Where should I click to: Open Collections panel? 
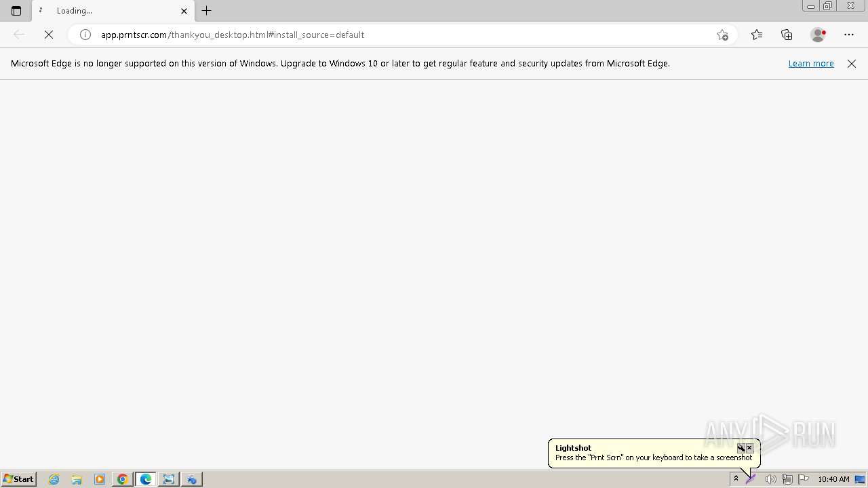(787, 35)
